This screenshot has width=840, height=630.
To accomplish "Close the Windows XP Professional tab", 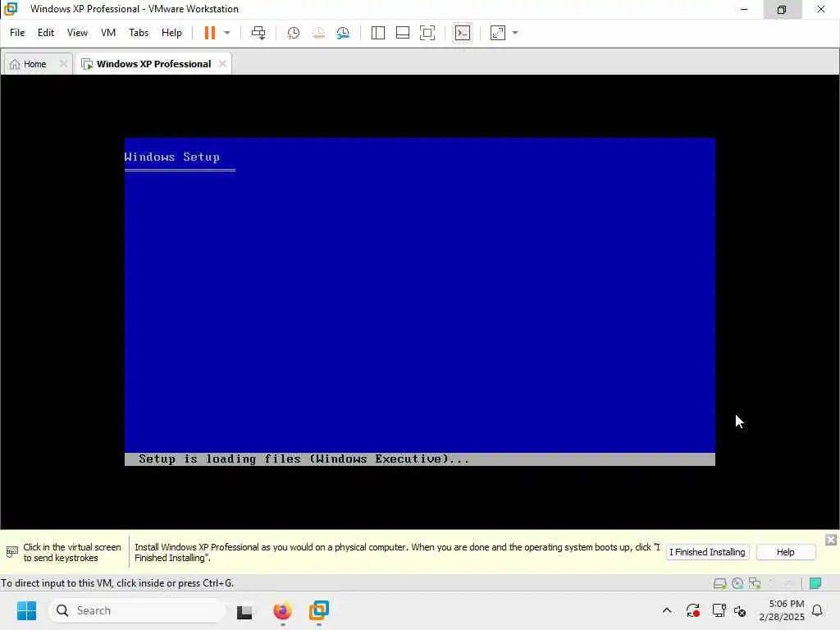I will point(222,64).
